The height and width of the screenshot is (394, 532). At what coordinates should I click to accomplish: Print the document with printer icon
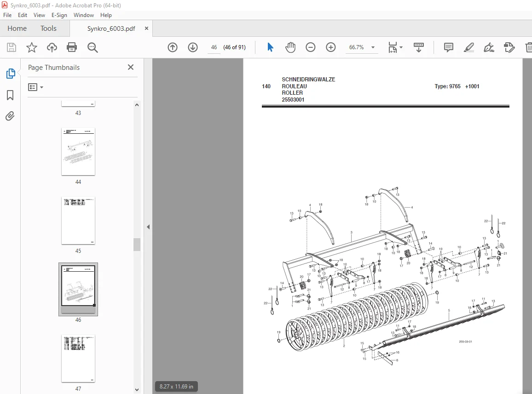(72, 47)
